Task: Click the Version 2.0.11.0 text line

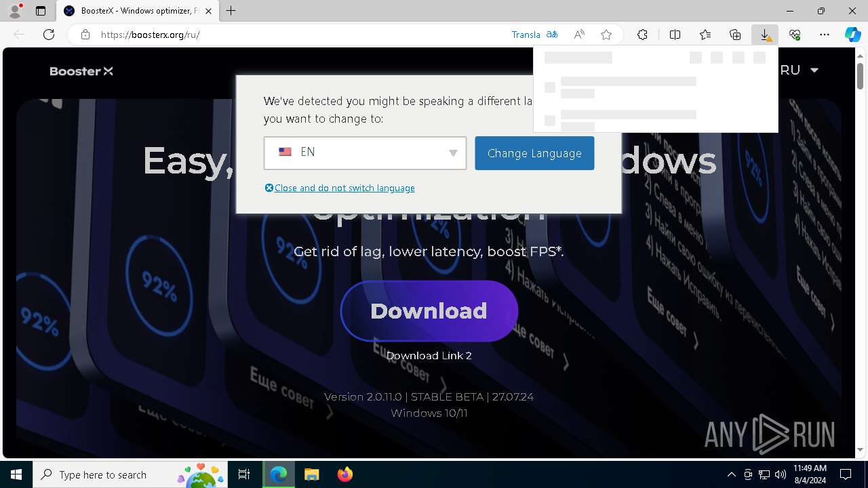Action: 429,396
